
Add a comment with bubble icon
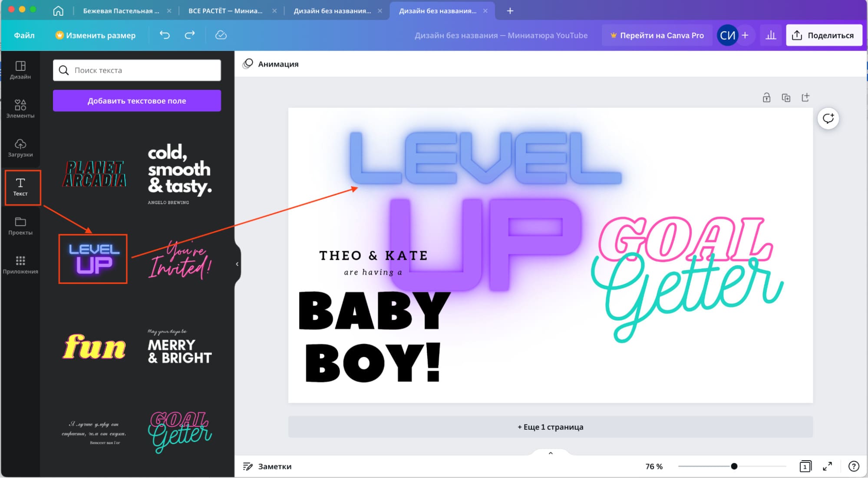tap(828, 118)
